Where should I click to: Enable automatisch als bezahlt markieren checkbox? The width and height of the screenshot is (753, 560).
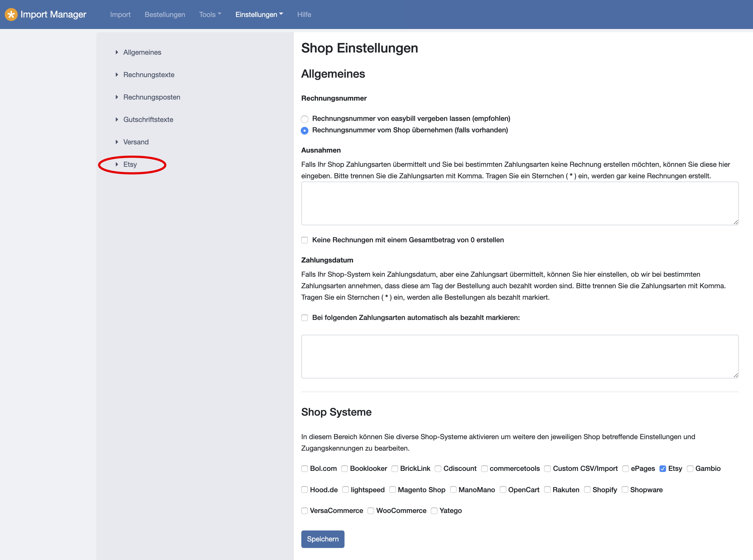[x=305, y=318]
